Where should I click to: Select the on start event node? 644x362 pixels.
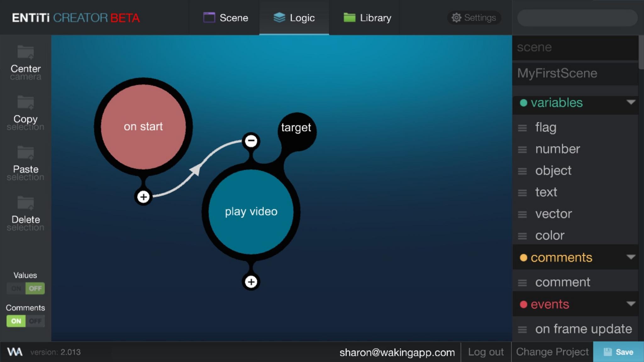click(143, 127)
